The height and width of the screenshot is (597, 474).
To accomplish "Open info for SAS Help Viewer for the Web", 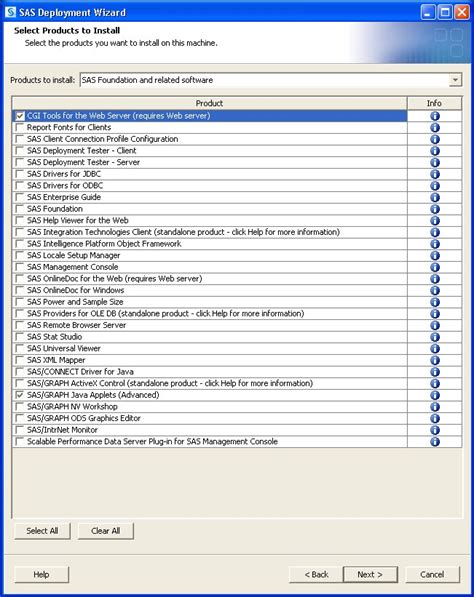I will point(435,220).
